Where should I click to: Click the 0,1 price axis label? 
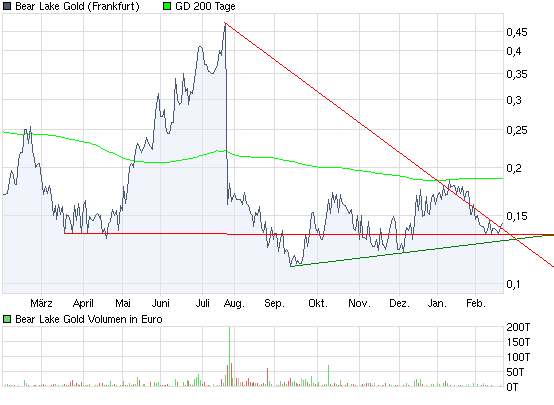(x=514, y=284)
